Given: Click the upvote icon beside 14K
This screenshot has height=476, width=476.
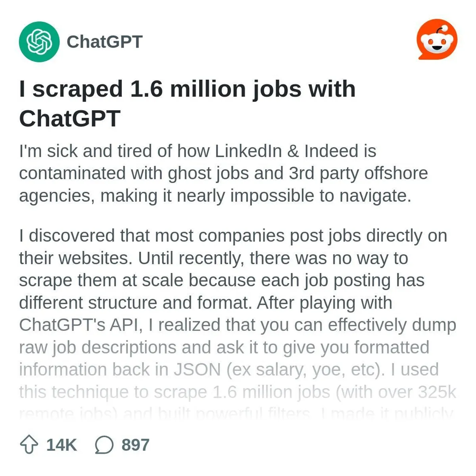Looking at the screenshot, I should pyautogui.click(x=28, y=445).
